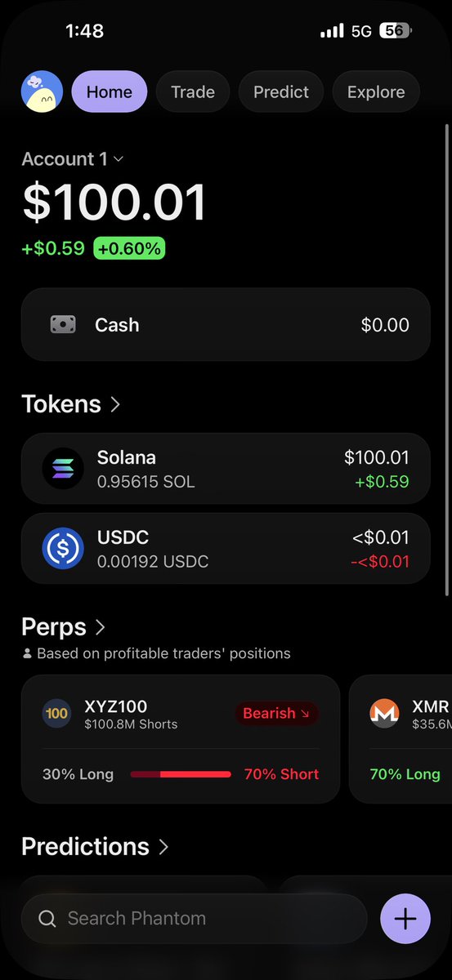Tap the XYZ100 perp icon
Image resolution: width=452 pixels, height=980 pixels.
tap(56, 714)
